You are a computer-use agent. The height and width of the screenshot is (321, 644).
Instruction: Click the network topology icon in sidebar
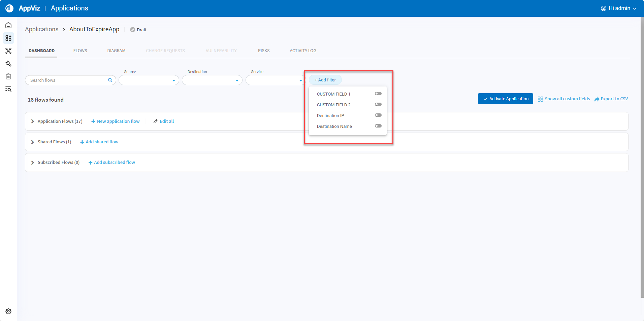click(x=8, y=51)
